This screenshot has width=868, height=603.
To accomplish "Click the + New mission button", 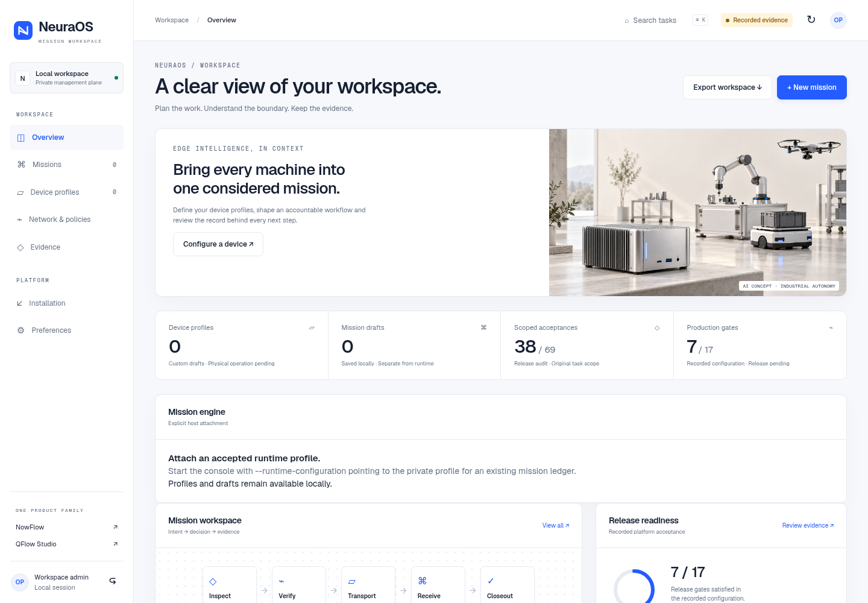I will coord(812,87).
